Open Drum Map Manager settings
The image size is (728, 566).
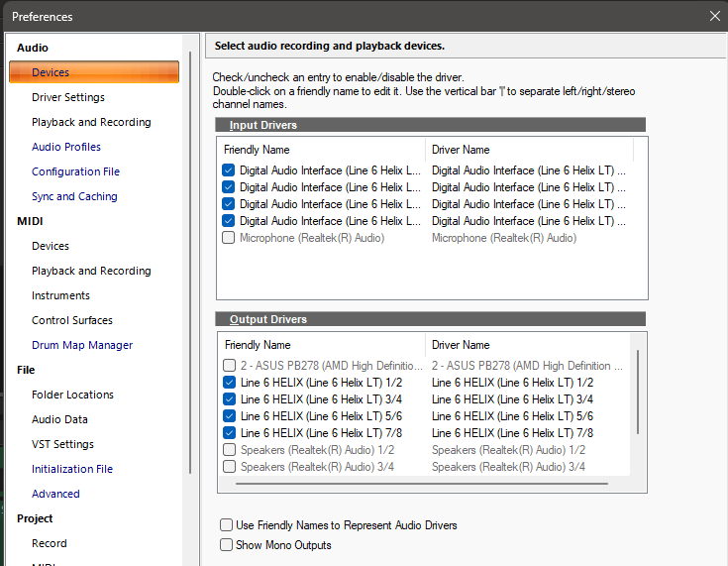[x=81, y=345]
